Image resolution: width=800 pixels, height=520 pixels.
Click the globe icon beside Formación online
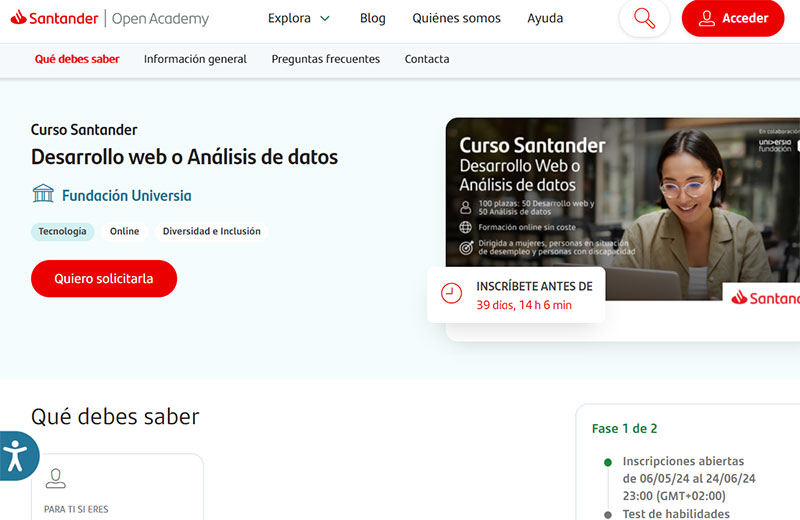pos(465,227)
